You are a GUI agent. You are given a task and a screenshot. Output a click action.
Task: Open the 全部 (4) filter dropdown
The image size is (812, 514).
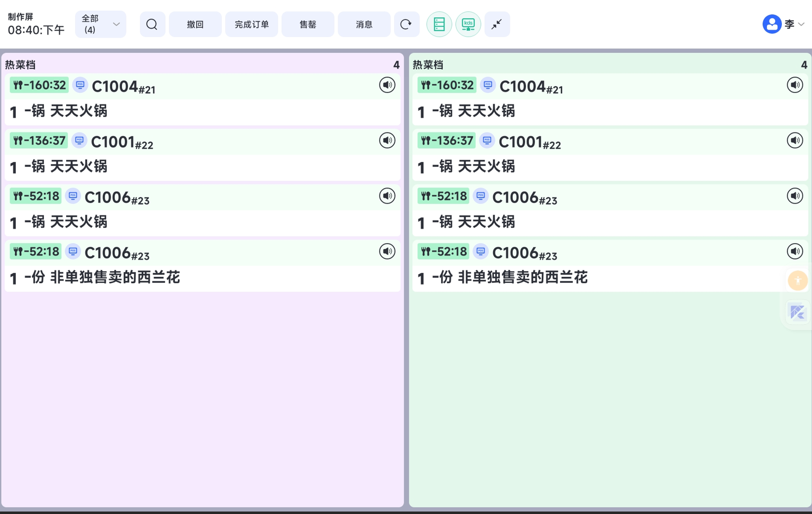(x=101, y=24)
